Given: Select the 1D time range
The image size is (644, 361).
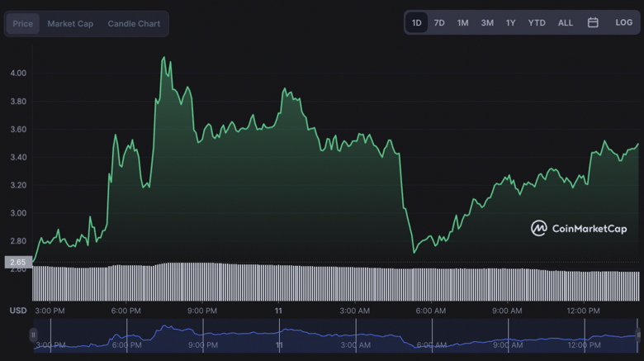Looking at the screenshot, I should point(416,22).
